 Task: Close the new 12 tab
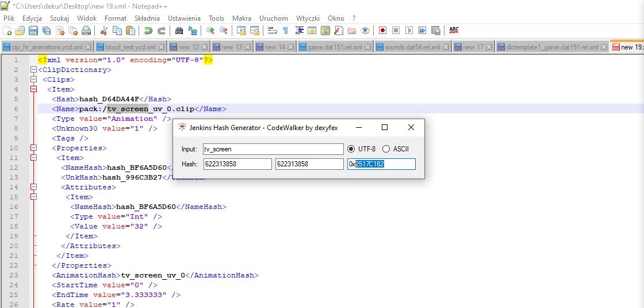pyautogui.click(x=204, y=47)
